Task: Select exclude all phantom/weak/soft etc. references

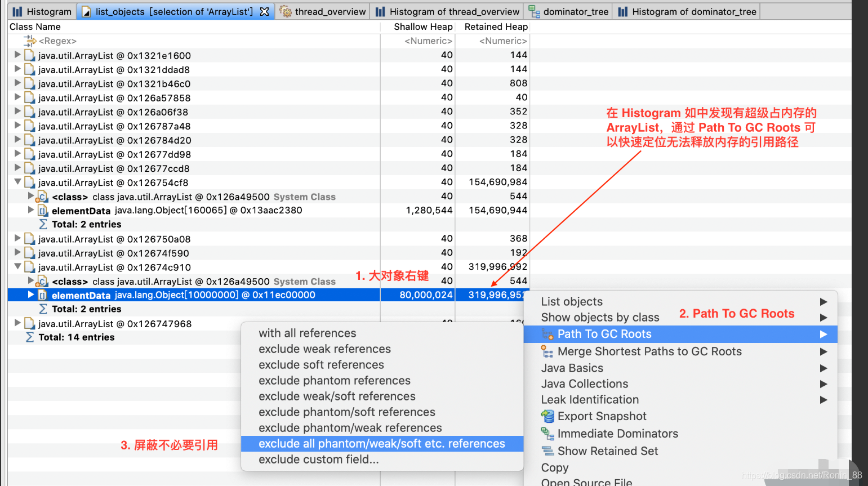Action: (x=382, y=443)
